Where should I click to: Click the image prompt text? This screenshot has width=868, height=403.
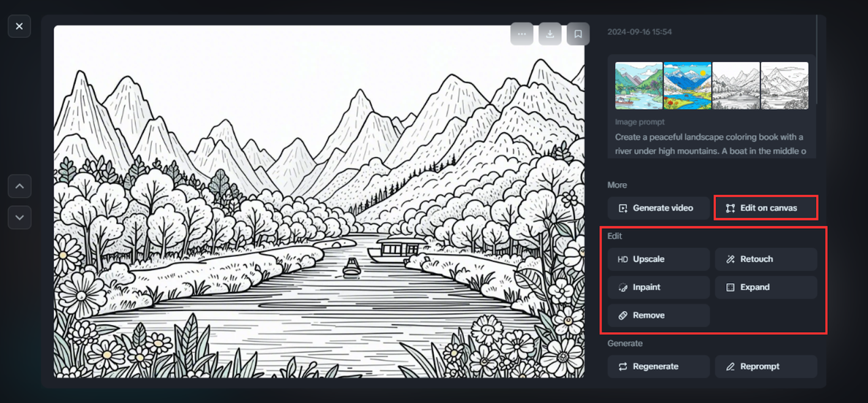click(x=710, y=144)
